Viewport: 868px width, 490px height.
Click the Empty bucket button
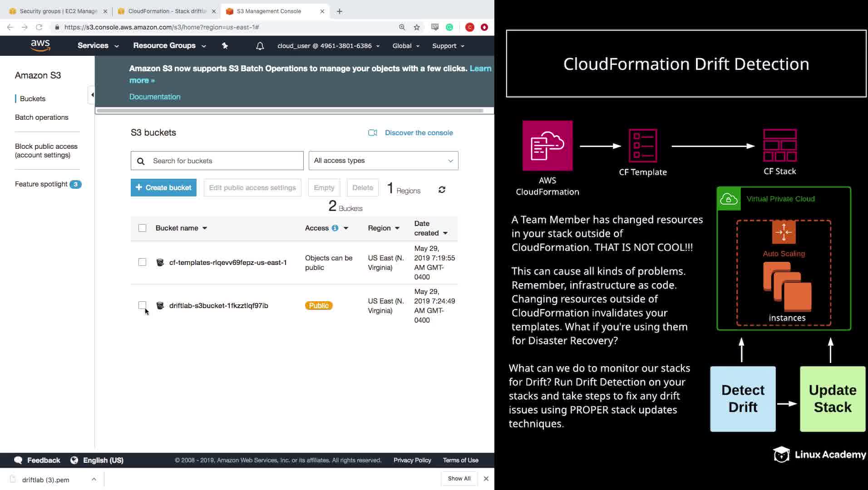tap(324, 188)
